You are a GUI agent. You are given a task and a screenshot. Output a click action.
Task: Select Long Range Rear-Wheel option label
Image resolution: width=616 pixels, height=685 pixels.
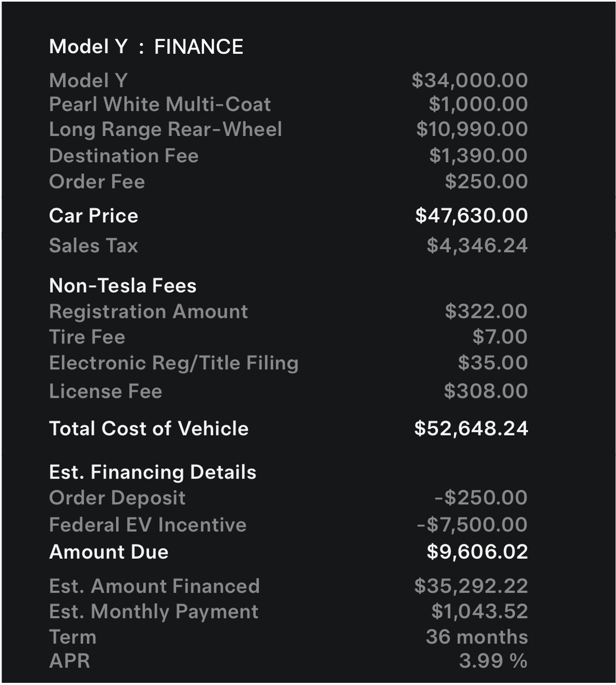165,130
